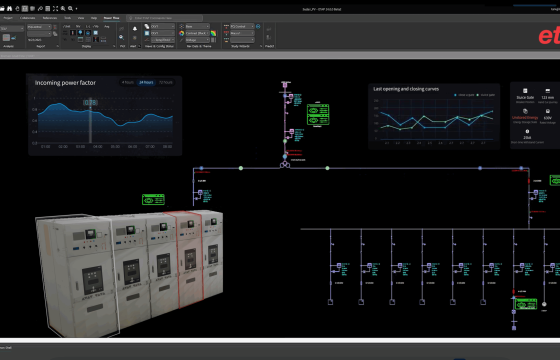
Task: Click the calculator-style icon in quick toolbar
Action: 48,8
